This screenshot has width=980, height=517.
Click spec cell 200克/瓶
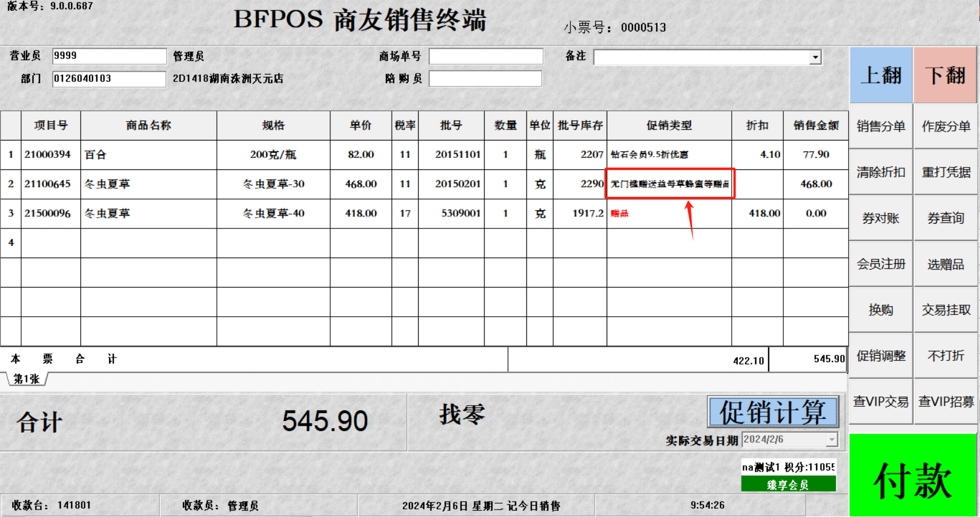pos(273,155)
